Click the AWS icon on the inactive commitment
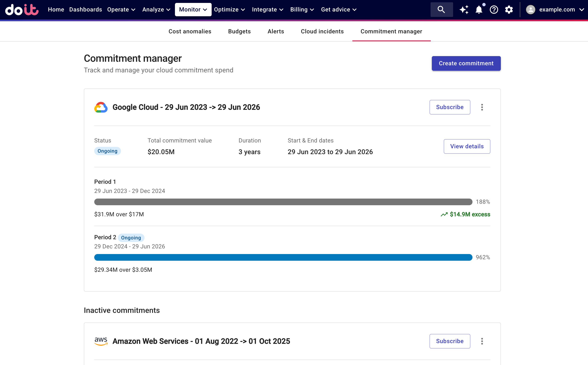 [101, 341]
